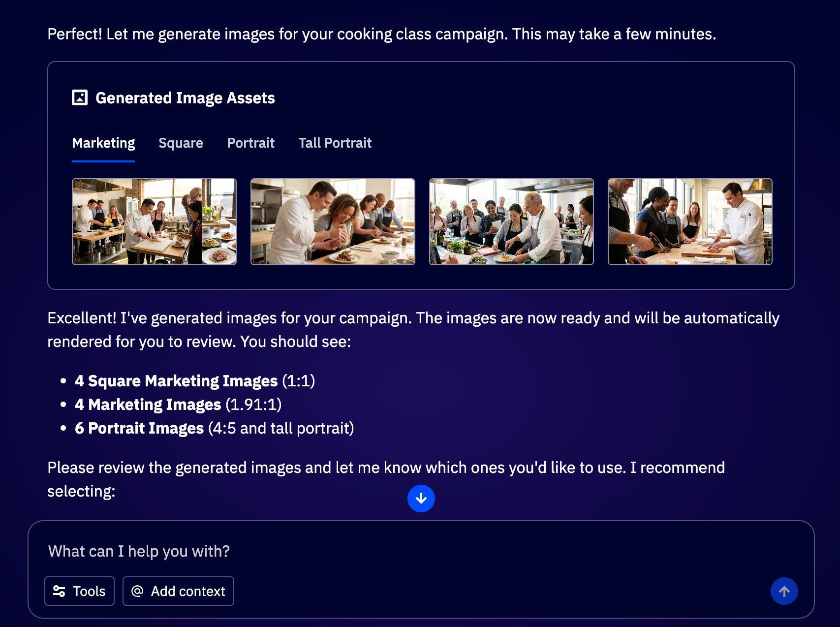Open second thumbnail of chef plating with woman

(333, 221)
